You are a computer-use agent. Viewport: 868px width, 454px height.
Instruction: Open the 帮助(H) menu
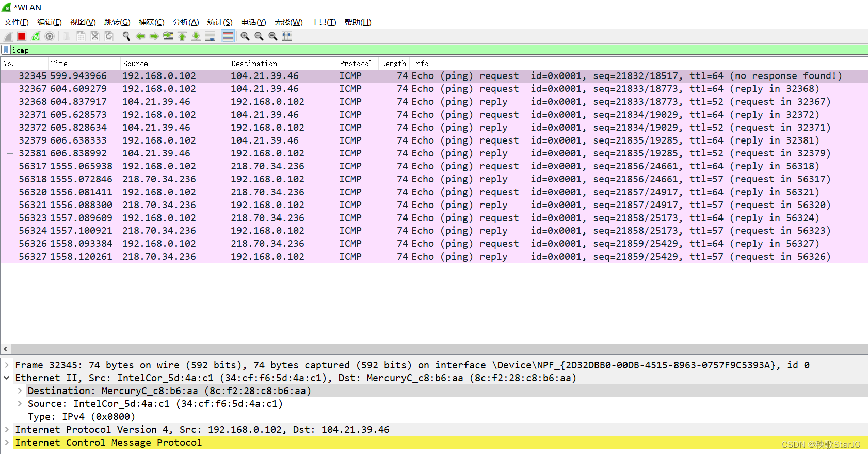[x=358, y=22]
